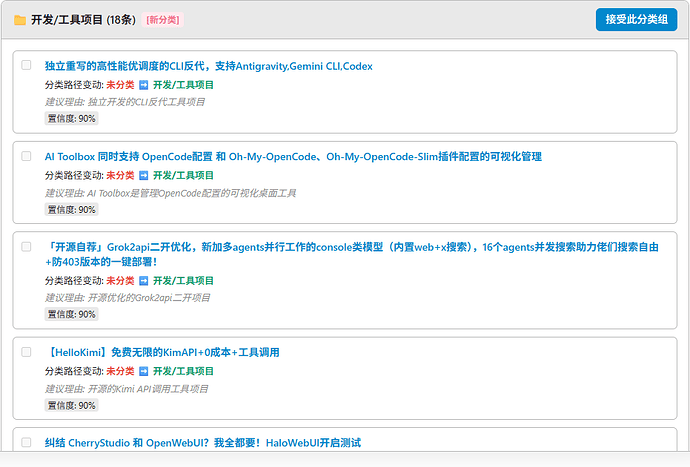The width and height of the screenshot is (690, 467).
Task: Click reason text 开源优化的Grok2api二开项目
Action: coord(149,298)
